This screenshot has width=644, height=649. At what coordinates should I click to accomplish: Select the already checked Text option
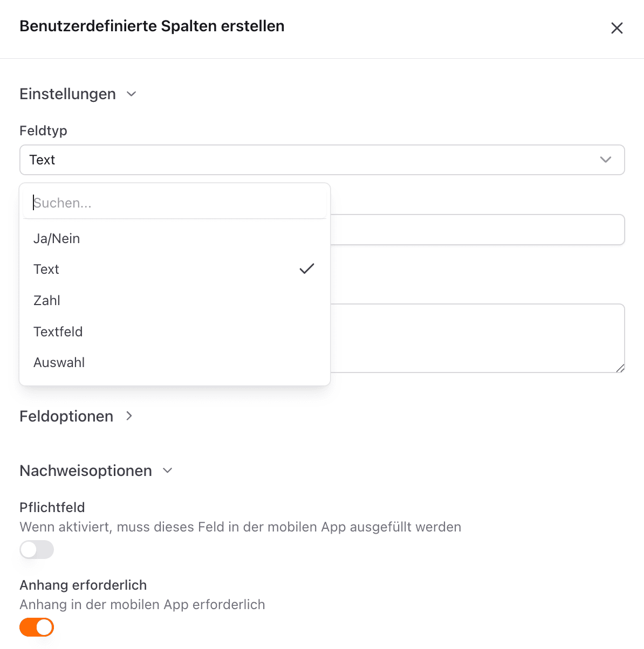[x=46, y=269]
